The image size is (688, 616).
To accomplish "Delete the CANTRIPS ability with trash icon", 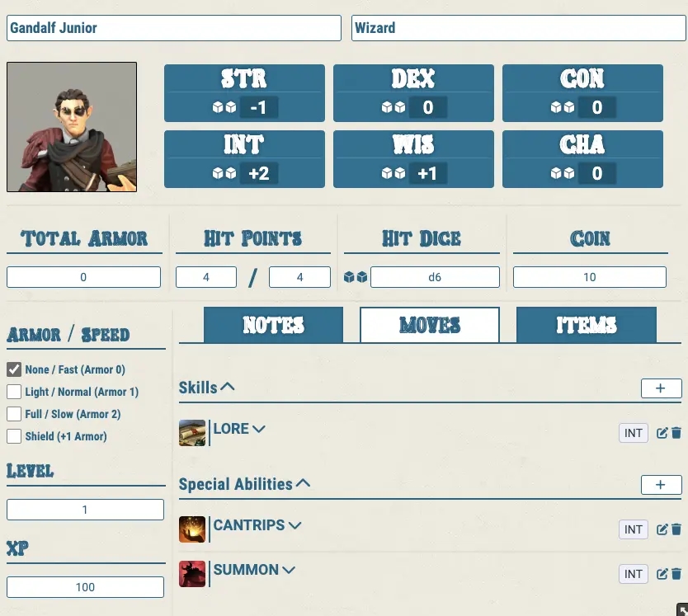I will 676,529.
